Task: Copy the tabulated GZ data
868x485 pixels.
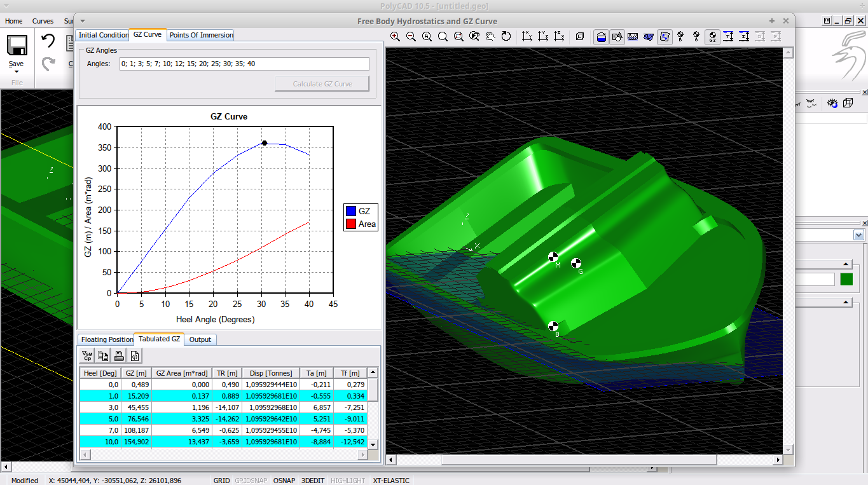Action: point(103,355)
